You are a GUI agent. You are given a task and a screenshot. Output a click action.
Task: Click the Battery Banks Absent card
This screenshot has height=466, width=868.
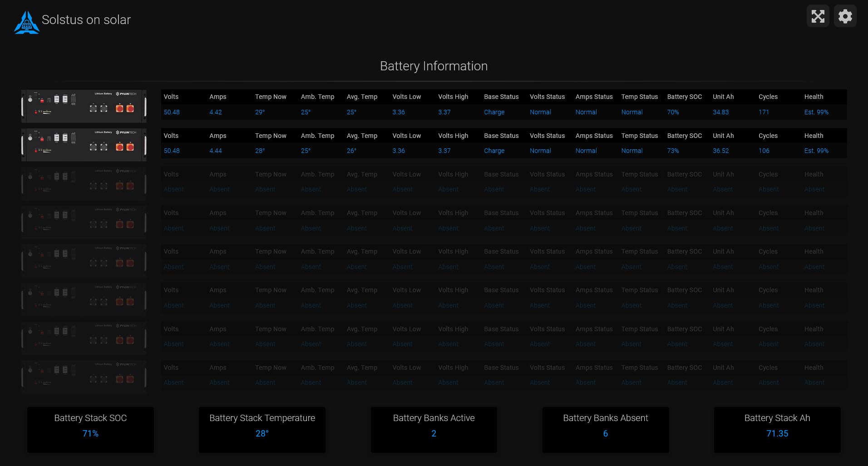[x=605, y=429]
